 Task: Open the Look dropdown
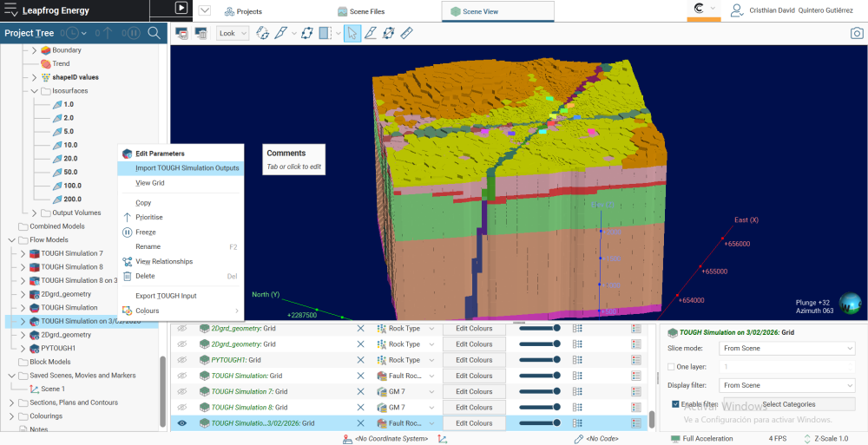click(233, 33)
